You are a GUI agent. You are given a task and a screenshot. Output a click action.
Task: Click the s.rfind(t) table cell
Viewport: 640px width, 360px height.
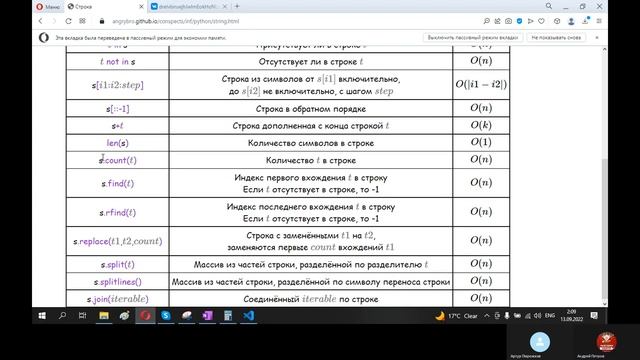[x=118, y=212]
